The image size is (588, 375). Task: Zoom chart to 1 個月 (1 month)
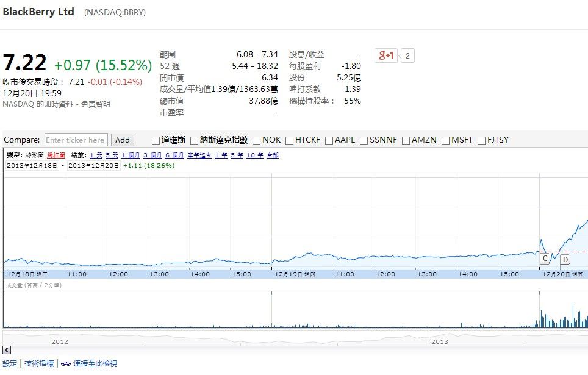[x=131, y=155]
